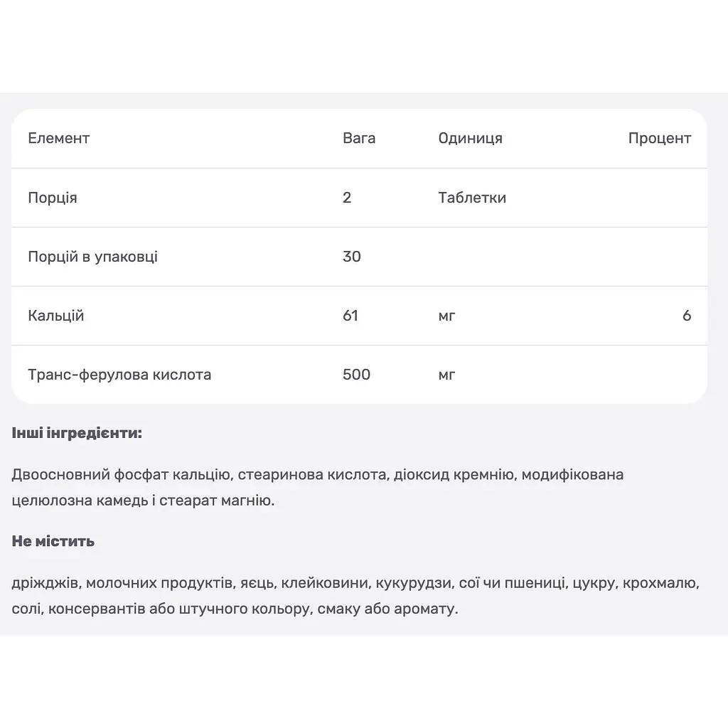The image size is (728, 728).
Task: Click the Елемент column header
Action: click(x=58, y=139)
